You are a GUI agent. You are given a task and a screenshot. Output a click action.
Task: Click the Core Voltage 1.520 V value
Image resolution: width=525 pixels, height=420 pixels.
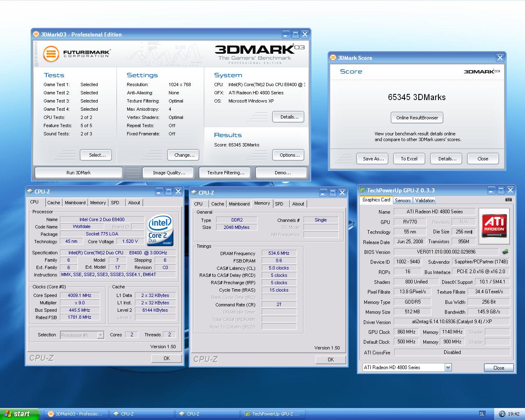click(x=130, y=241)
